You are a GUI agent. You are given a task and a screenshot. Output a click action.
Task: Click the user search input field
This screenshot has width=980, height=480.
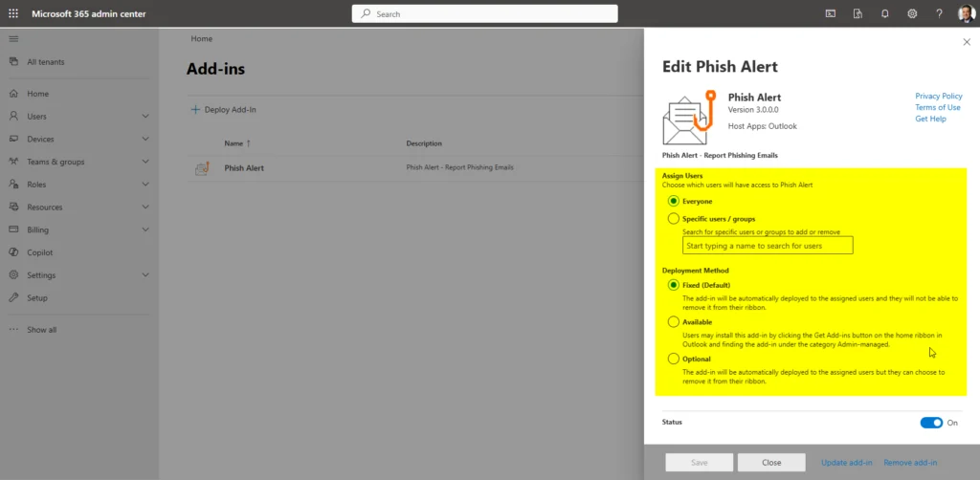[767, 246]
